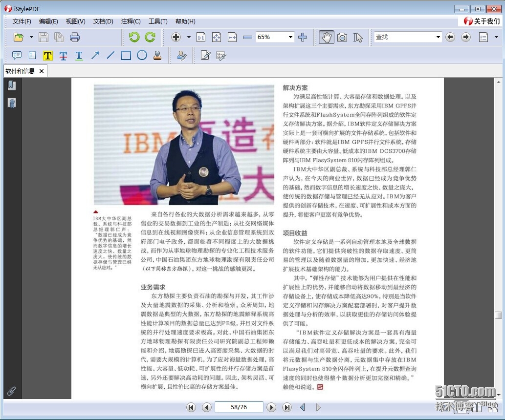Draw an arrow annotation
The width and height of the screenshot is (505, 420).
point(95,55)
